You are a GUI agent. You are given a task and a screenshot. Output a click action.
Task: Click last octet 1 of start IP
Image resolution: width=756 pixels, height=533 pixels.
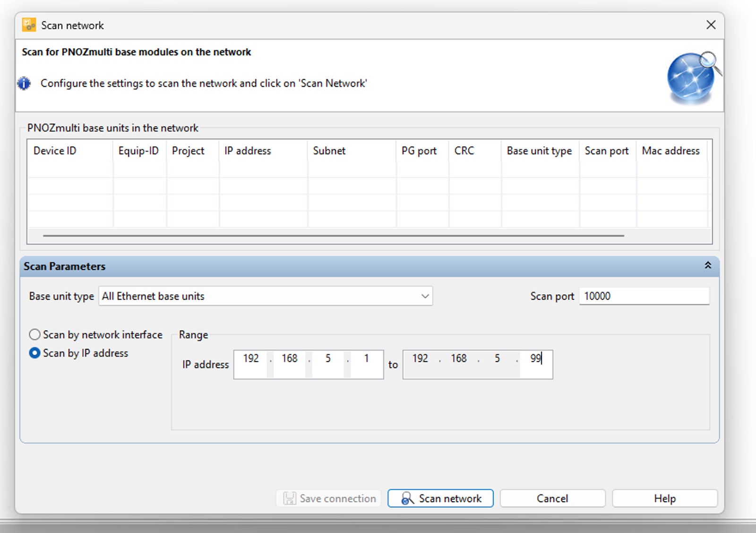(367, 359)
